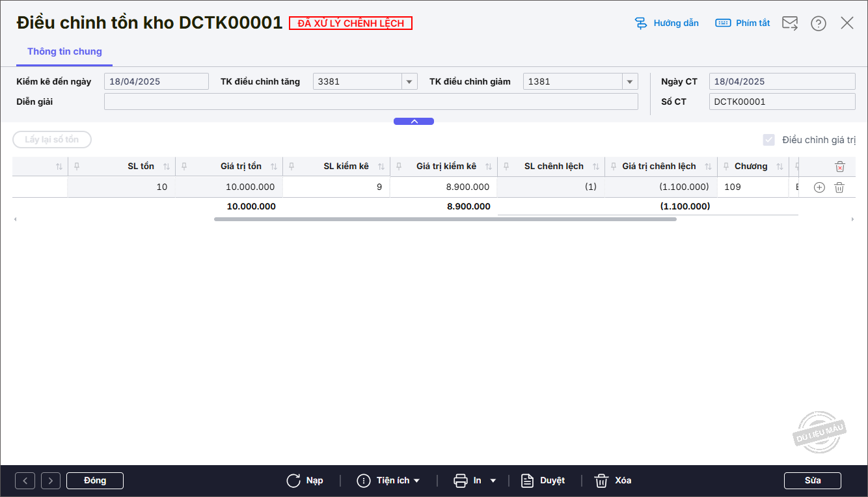The height and width of the screenshot is (497, 868).
Task: Click the Diễn giải description field
Action: point(371,101)
